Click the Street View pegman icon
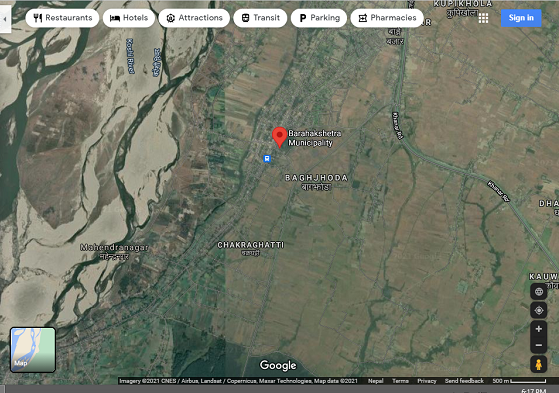559x393 pixels. click(x=539, y=364)
